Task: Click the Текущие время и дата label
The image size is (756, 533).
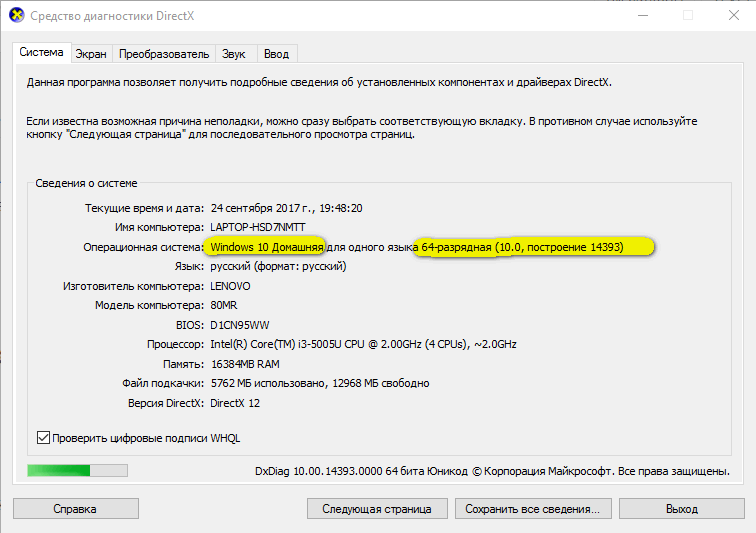Action: click(145, 208)
